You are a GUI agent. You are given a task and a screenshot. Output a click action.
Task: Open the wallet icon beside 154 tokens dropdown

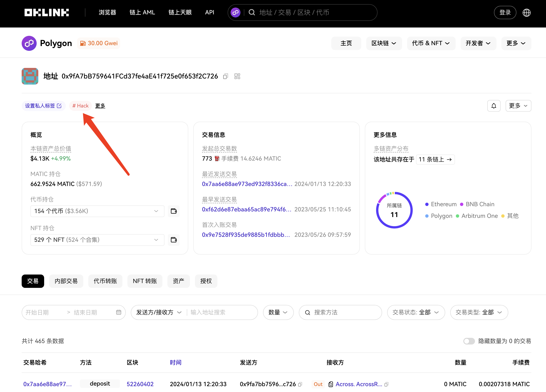174,211
